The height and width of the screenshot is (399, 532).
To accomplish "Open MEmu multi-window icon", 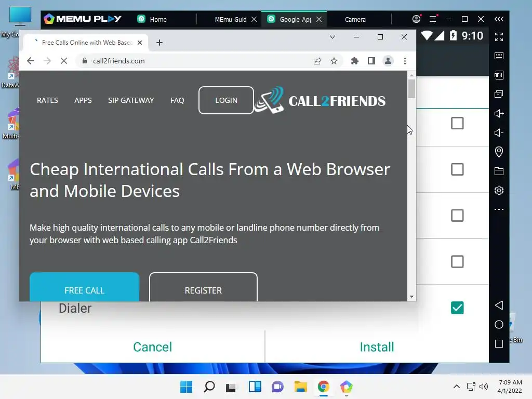I will 499,94.
